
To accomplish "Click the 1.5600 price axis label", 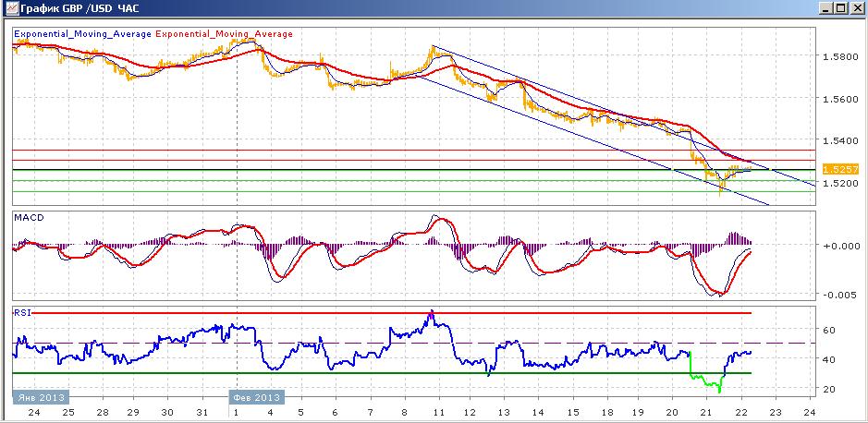I will click(x=839, y=99).
